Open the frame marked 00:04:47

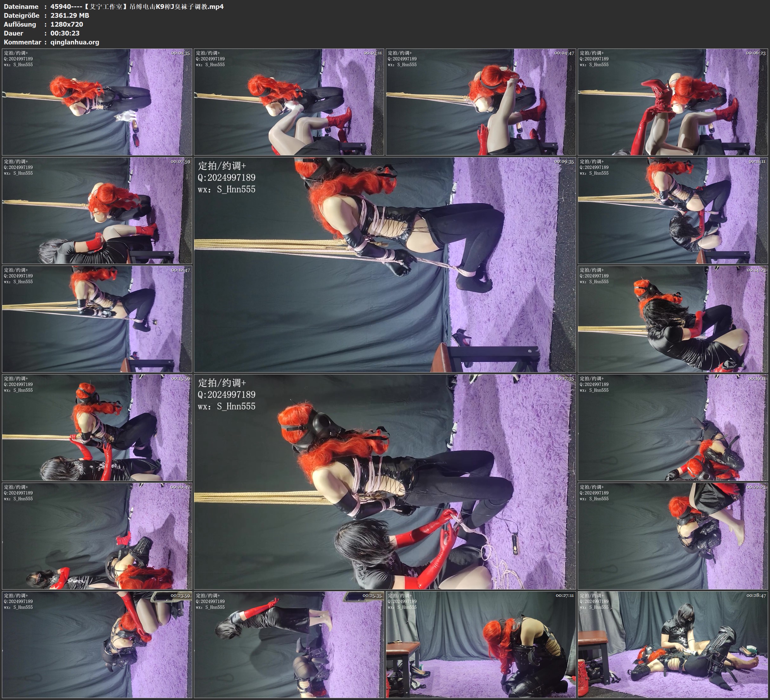pos(480,102)
